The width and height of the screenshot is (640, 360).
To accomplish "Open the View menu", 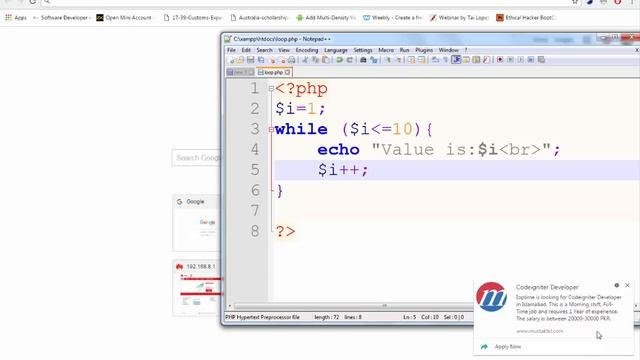I will [284, 50].
